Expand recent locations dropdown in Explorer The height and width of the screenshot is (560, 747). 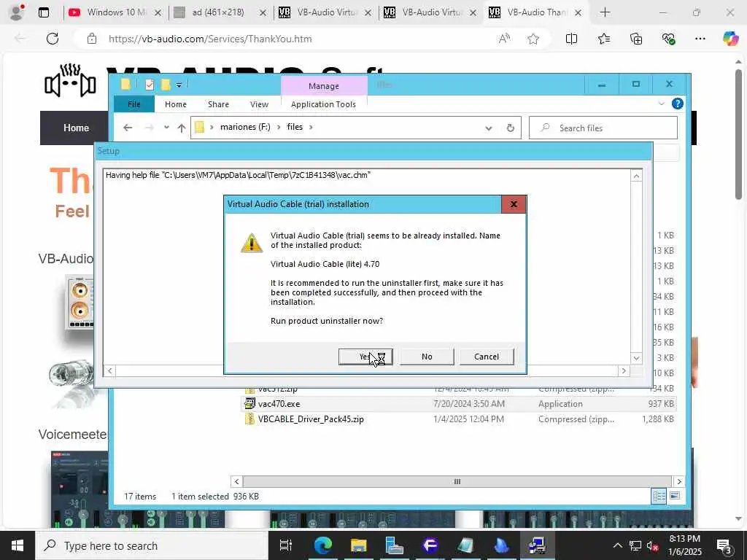point(166,128)
